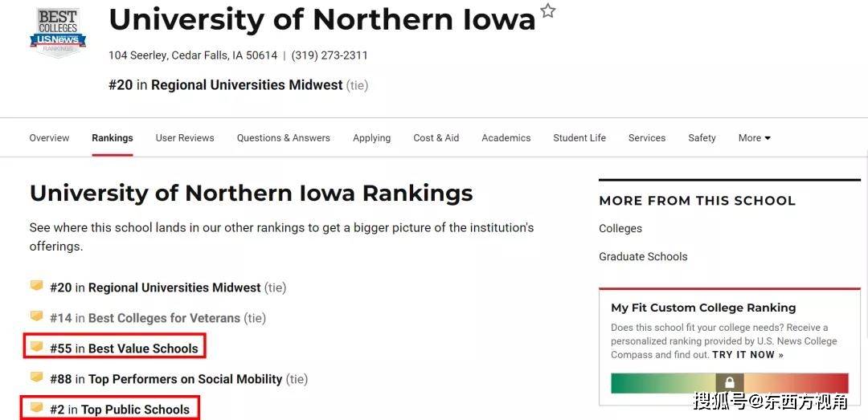
Task: Click the badge icon beside the #2 Top Public Schools ranking
Action: [x=36, y=409]
